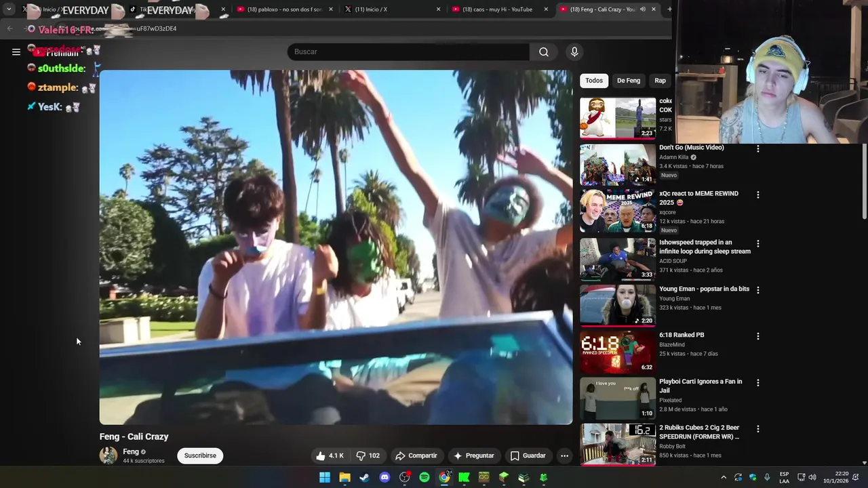Close the pabloxo browser tab
868x488 pixels.
click(x=331, y=9)
